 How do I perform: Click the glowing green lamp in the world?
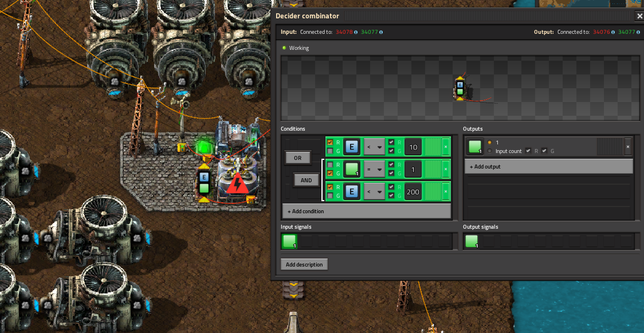pos(205,147)
